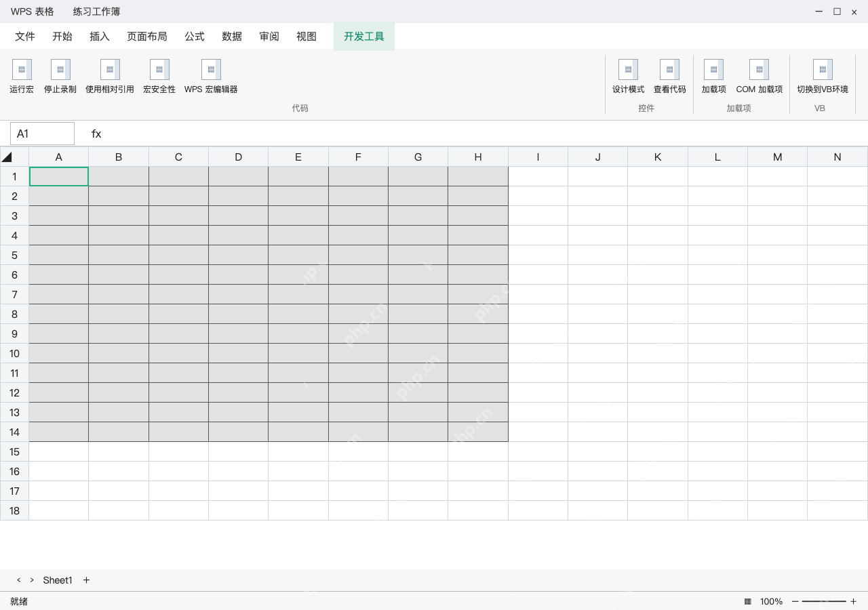Click the normal view icon in status bar
Image resolution: width=868 pixels, height=610 pixels.
pyautogui.click(x=747, y=601)
